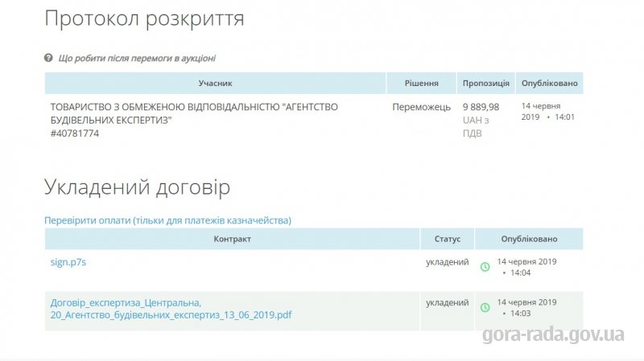Open Договір_експертиза_Центральна pdf contract link
Image resolution: width=644 pixels, height=361 pixels.
(171, 309)
